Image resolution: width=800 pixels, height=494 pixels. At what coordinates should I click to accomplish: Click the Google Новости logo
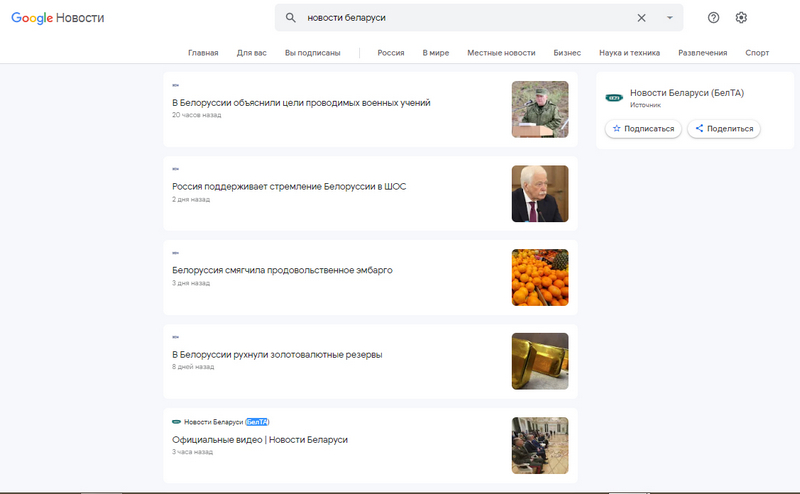(57, 18)
